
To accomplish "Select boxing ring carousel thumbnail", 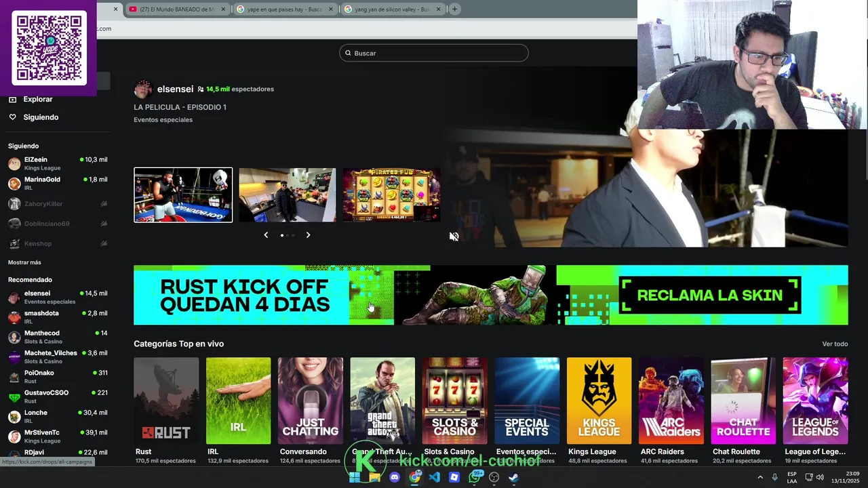I will (183, 195).
